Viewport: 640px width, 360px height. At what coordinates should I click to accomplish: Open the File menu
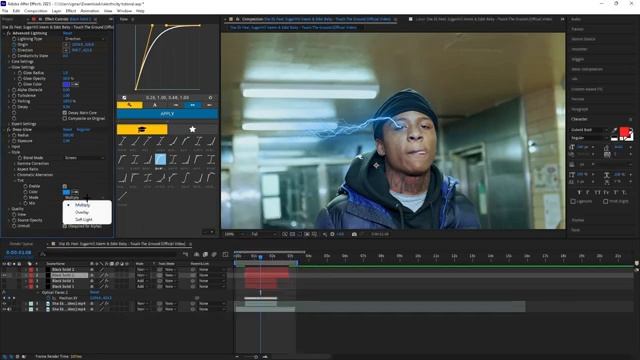click(x=5, y=11)
